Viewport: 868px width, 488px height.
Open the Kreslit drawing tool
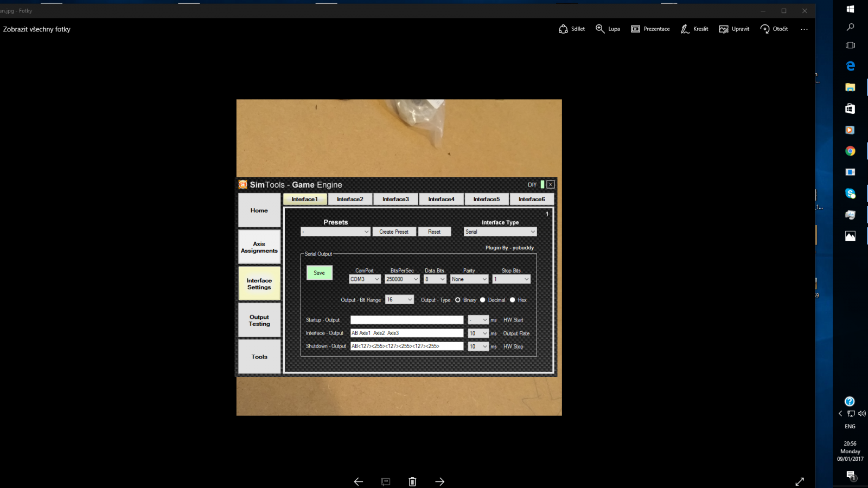click(694, 29)
